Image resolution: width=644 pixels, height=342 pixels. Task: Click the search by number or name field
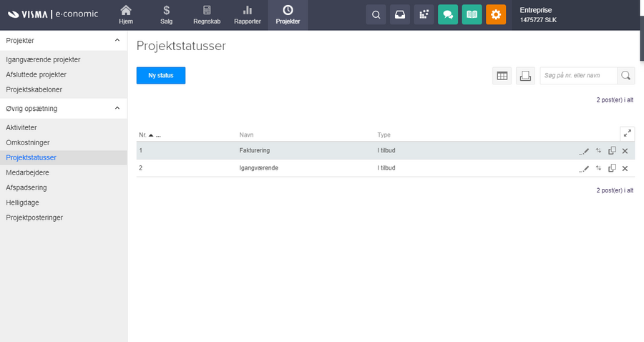(x=578, y=75)
